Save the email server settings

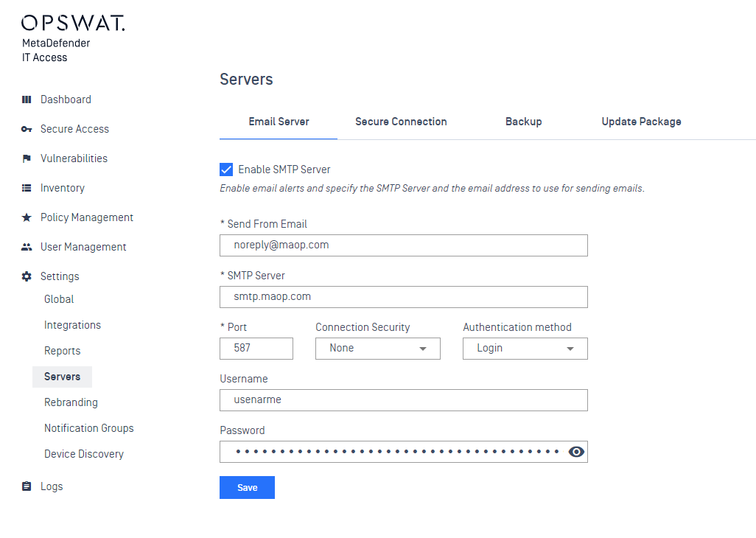[x=247, y=487]
